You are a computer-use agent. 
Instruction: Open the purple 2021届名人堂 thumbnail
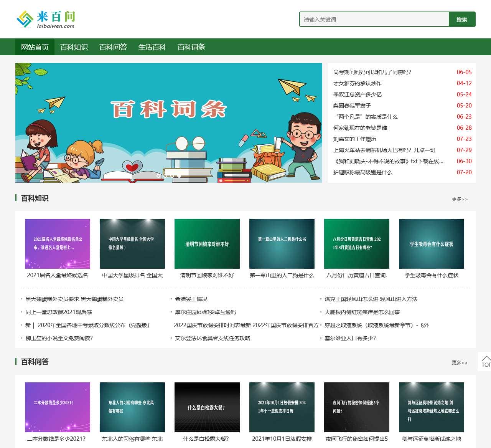[x=58, y=243]
